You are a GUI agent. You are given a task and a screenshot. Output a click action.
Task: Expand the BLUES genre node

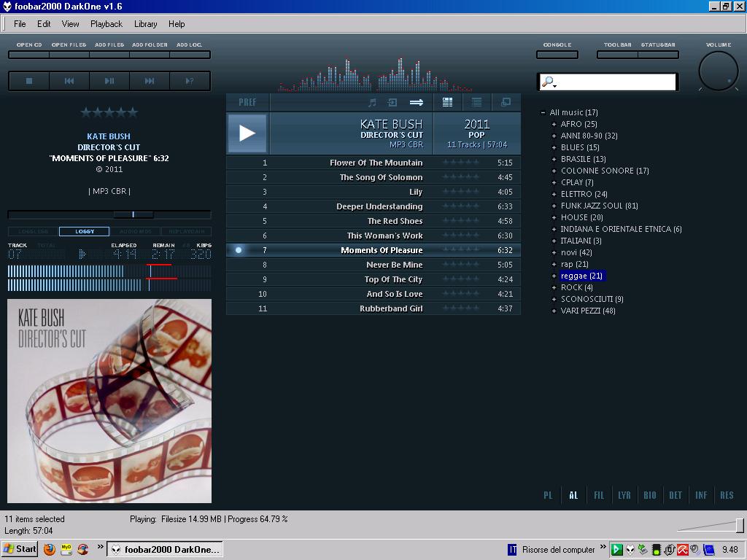point(554,147)
